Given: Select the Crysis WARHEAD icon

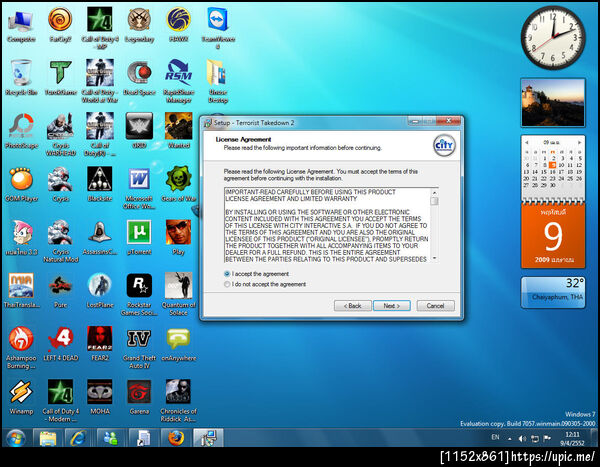Looking at the screenshot, I should click(60, 134).
